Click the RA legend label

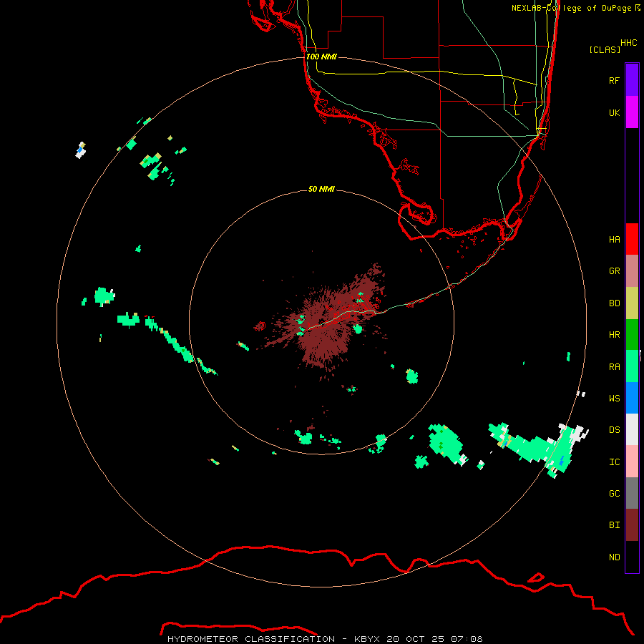tap(614, 367)
